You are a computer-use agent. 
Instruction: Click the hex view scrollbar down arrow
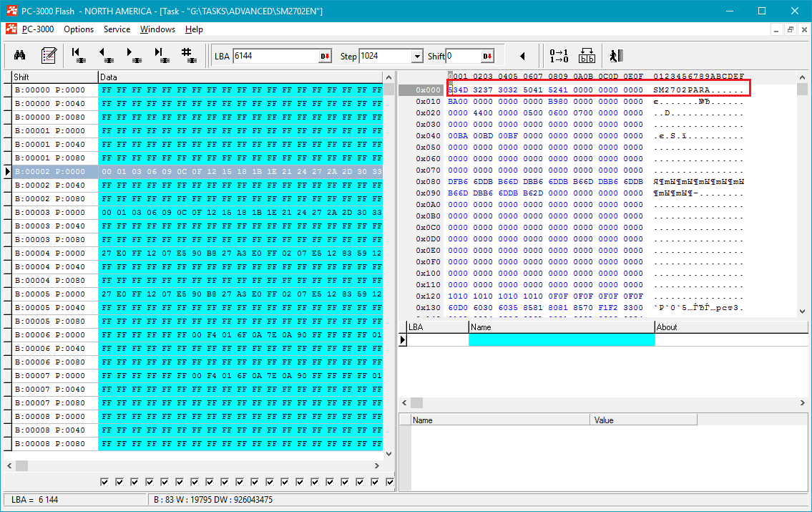[802, 311]
